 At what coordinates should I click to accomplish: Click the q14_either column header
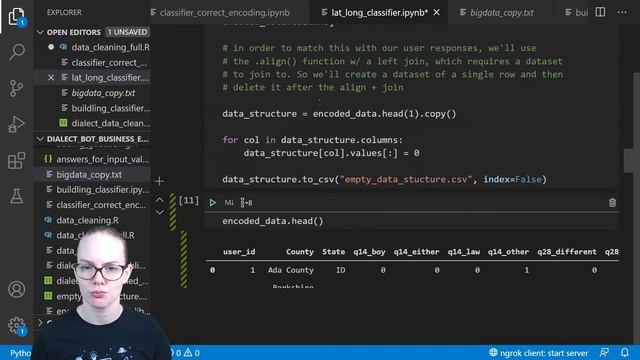tap(416, 252)
